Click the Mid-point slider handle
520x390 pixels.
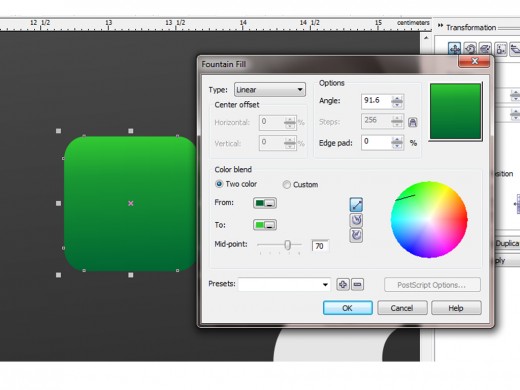(287, 245)
